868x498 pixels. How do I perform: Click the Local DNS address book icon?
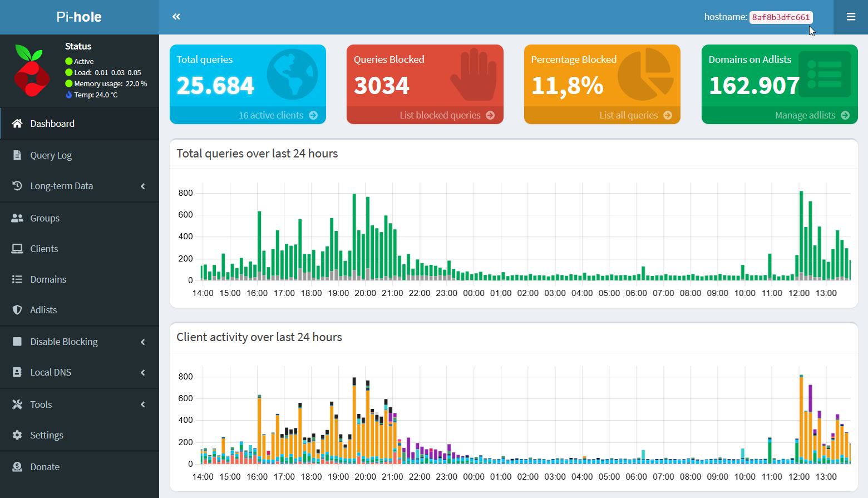point(17,372)
